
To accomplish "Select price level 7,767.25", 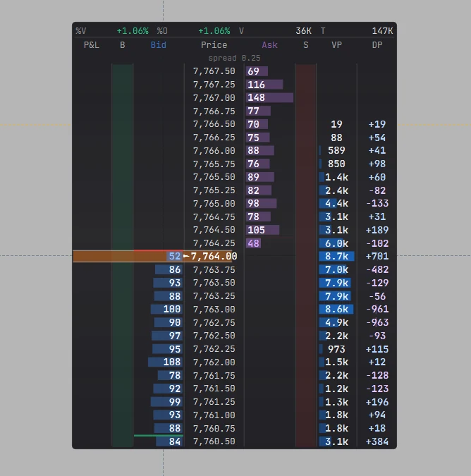I will click(214, 85).
